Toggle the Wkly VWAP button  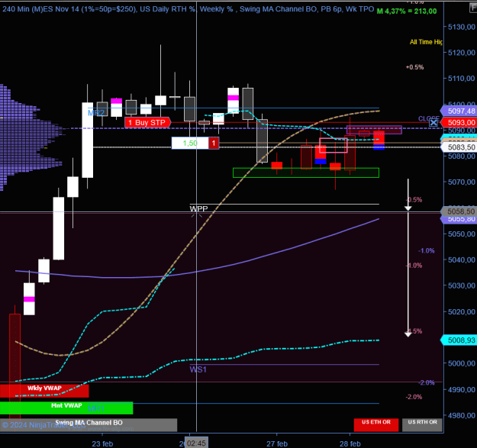click(44, 391)
